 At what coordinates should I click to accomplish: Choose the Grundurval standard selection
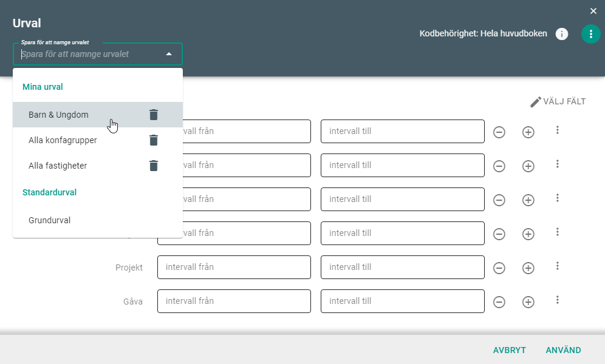[98, 220]
